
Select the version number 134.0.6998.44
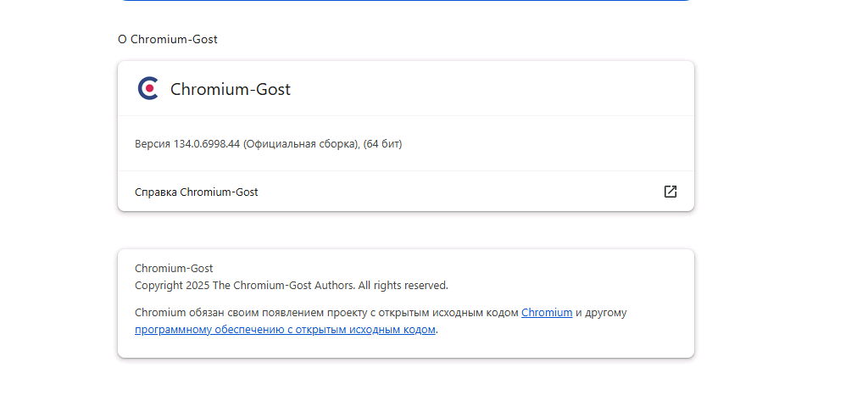207,144
